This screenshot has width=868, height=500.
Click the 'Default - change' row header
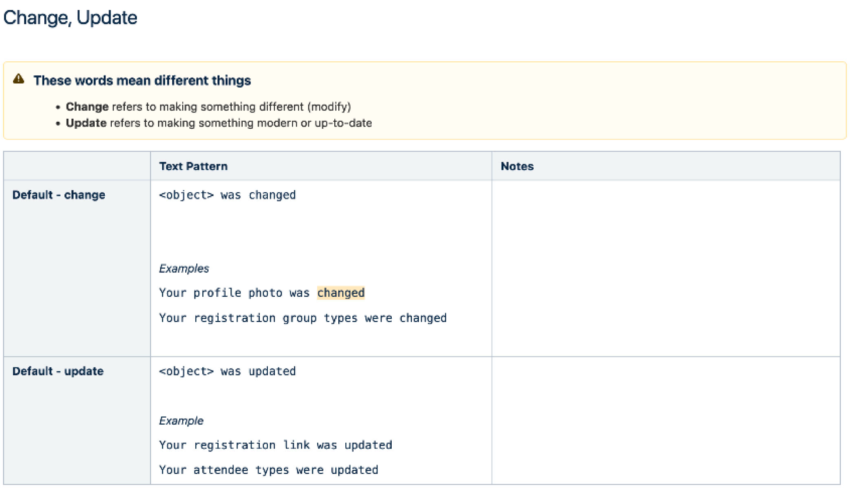(x=59, y=195)
